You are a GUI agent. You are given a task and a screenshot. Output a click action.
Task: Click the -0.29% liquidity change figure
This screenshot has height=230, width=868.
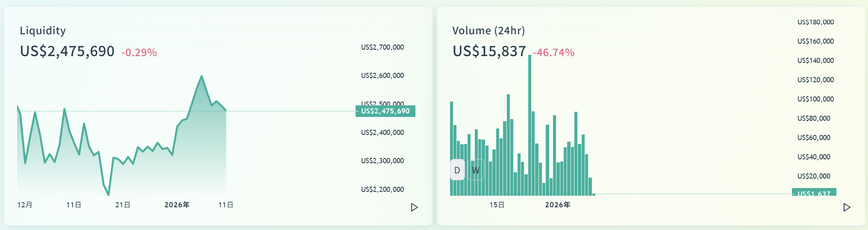coord(139,53)
